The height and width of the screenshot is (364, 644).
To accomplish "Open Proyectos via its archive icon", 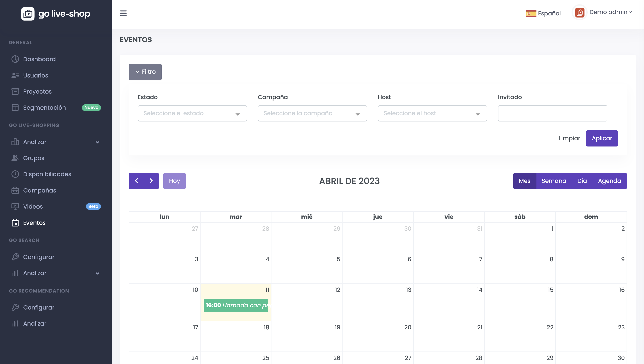I will pos(15,92).
